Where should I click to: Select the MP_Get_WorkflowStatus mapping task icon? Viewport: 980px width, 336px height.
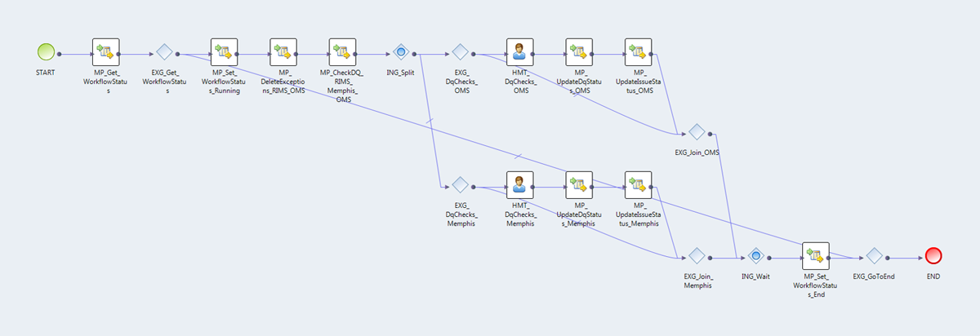(106, 52)
